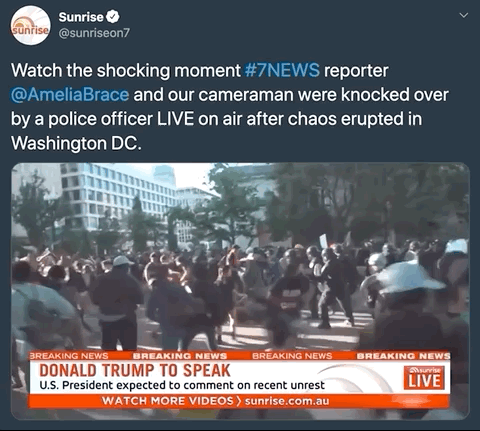Click the DONALD TRUMP TO SPEAK headline

point(135,370)
